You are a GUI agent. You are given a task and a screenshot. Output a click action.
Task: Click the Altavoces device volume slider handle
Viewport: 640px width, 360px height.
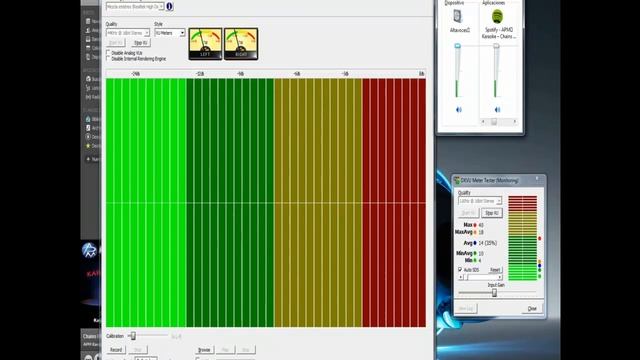(x=458, y=46)
